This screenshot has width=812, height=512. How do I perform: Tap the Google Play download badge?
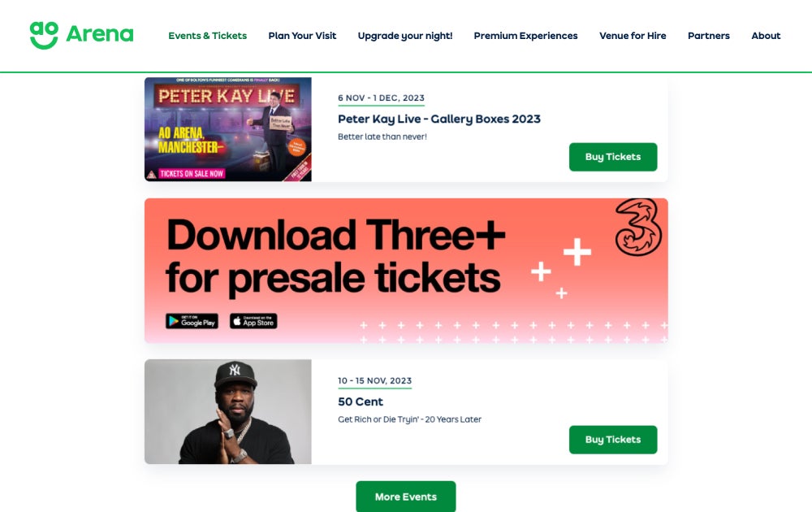point(192,321)
